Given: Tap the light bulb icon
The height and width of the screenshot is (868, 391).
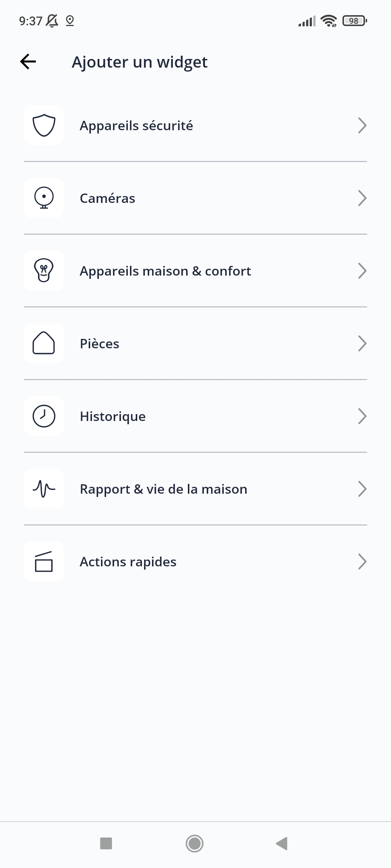Looking at the screenshot, I should click(44, 271).
